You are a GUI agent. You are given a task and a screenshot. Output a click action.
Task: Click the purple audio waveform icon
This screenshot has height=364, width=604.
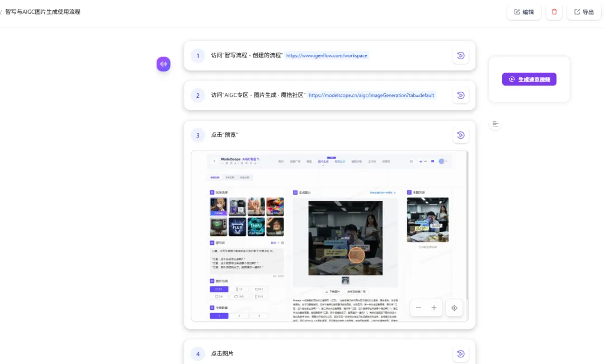point(163,64)
